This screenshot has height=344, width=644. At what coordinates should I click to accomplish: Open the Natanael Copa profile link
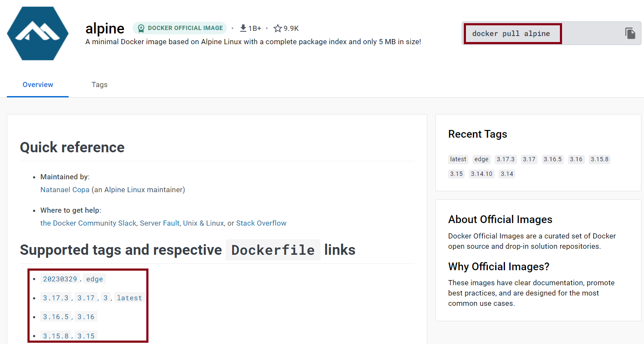pyautogui.click(x=65, y=189)
